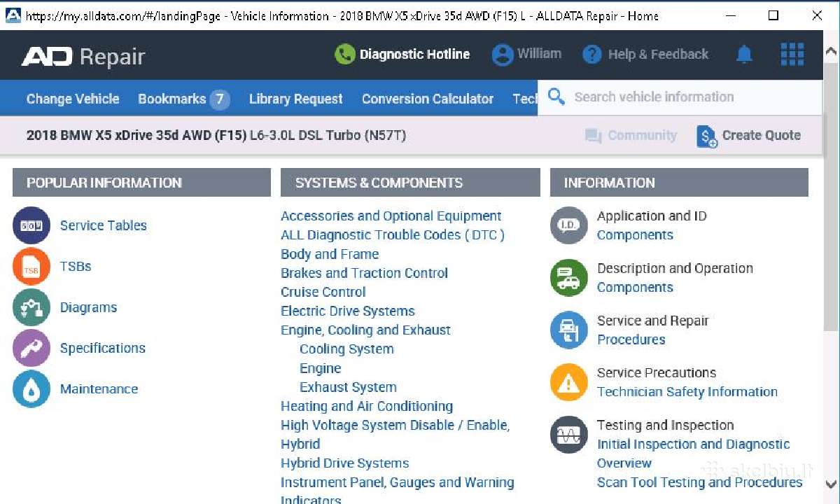This screenshot has height=504, width=840.
Task: Click the Create Quote dollar icon
Action: [x=707, y=136]
